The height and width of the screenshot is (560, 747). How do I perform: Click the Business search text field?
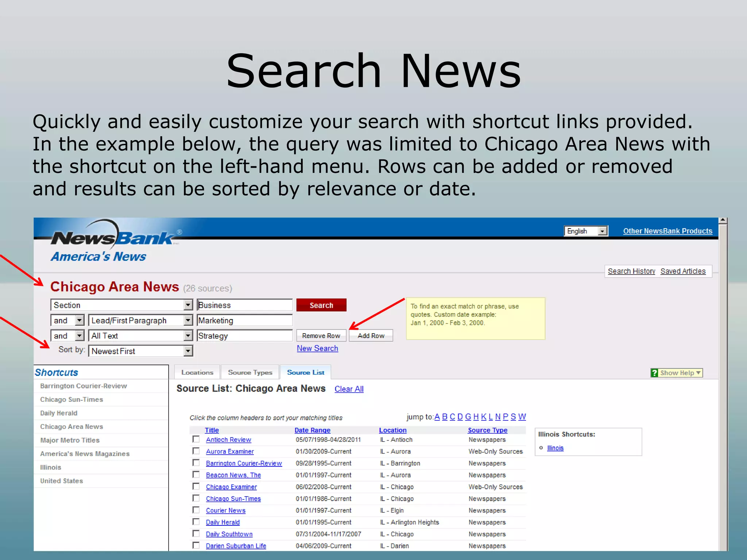point(245,305)
